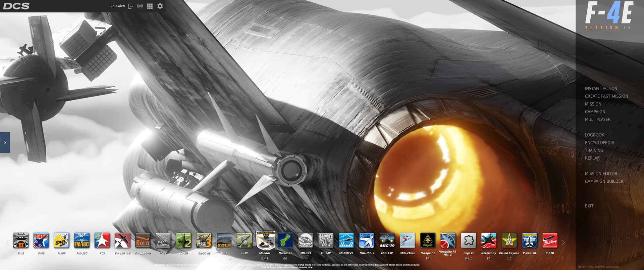644x270 pixels.
Task: Click the Chipwich username
Action: click(x=117, y=6)
